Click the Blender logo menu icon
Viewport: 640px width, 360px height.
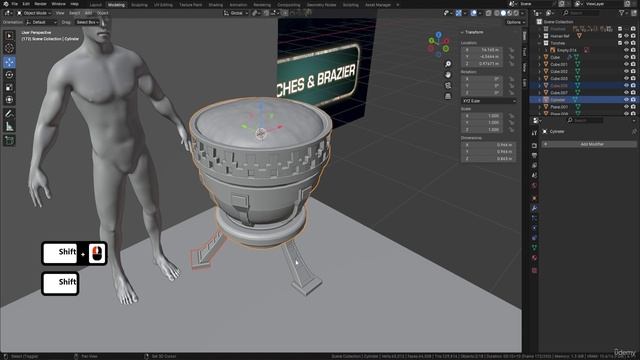click(x=5, y=4)
